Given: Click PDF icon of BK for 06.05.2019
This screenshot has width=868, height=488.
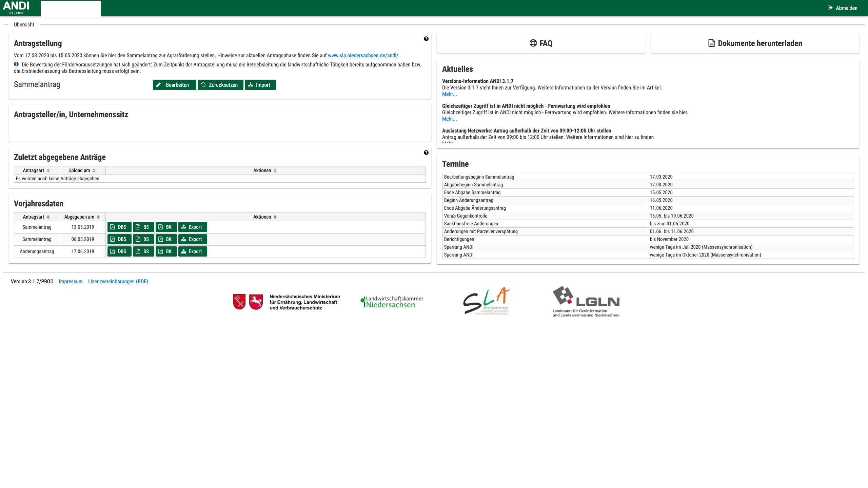Looking at the screenshot, I should tap(161, 239).
